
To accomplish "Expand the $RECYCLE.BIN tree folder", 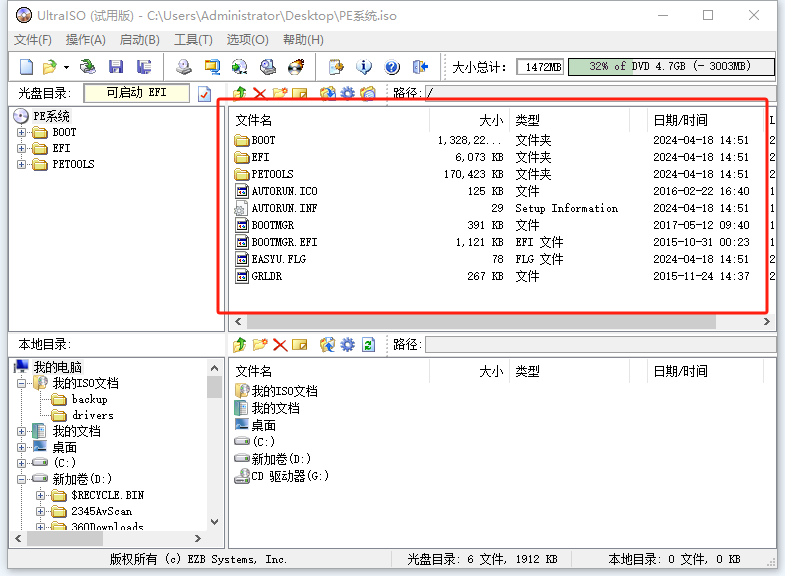I will [41, 495].
